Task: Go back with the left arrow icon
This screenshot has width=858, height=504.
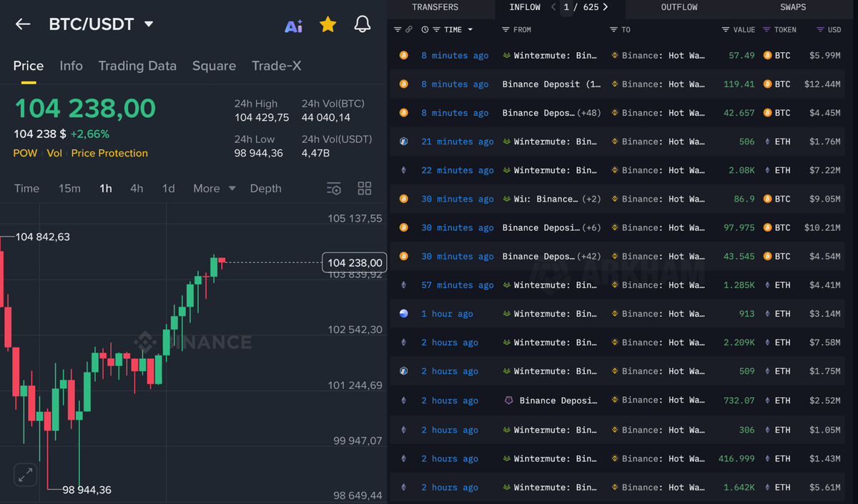Action: (x=23, y=24)
